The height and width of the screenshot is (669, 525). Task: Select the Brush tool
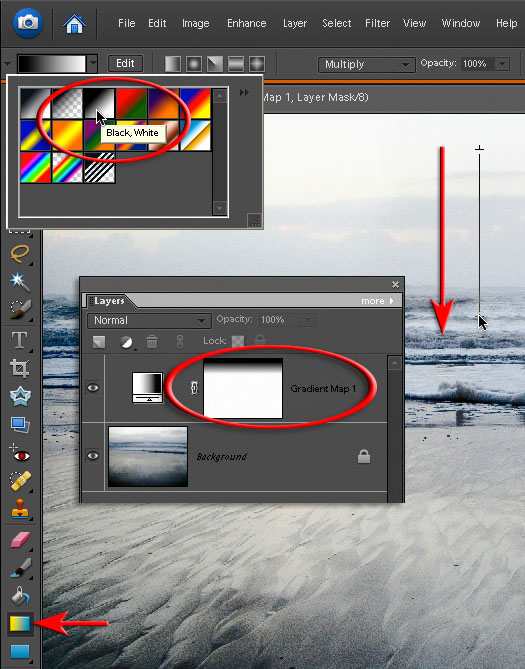(x=20, y=568)
